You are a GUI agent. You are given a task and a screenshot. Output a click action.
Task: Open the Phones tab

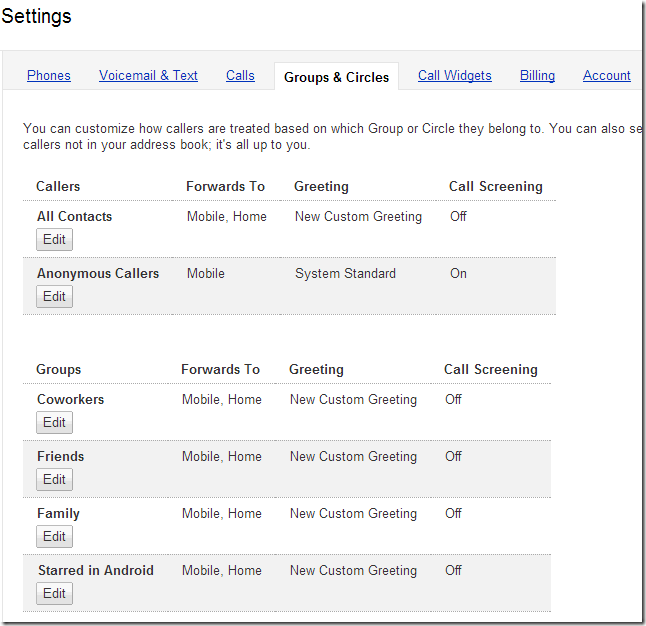click(x=49, y=75)
